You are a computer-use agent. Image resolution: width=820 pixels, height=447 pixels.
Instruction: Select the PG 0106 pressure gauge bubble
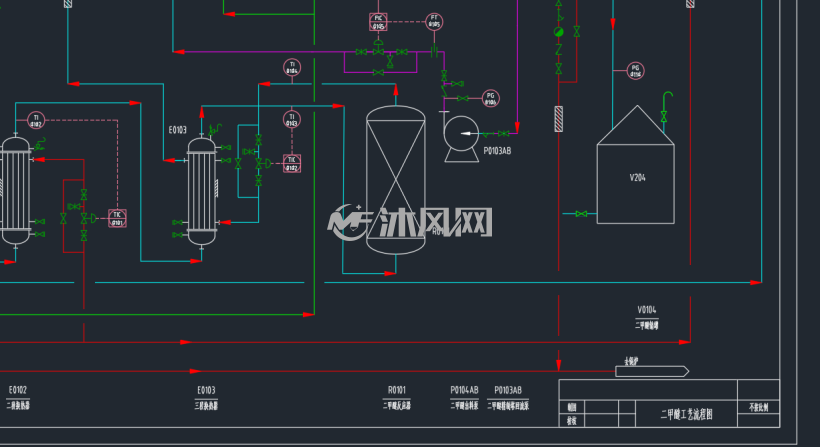click(x=491, y=98)
